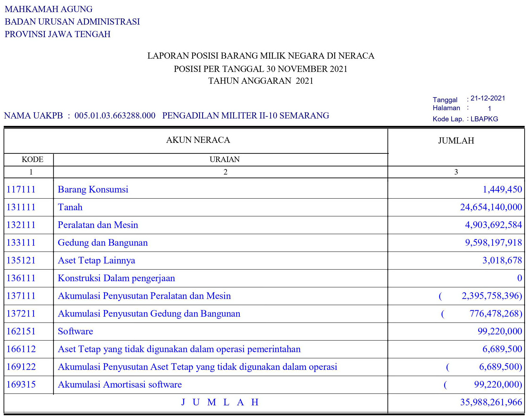Click 'Tanah' description

(x=70, y=207)
